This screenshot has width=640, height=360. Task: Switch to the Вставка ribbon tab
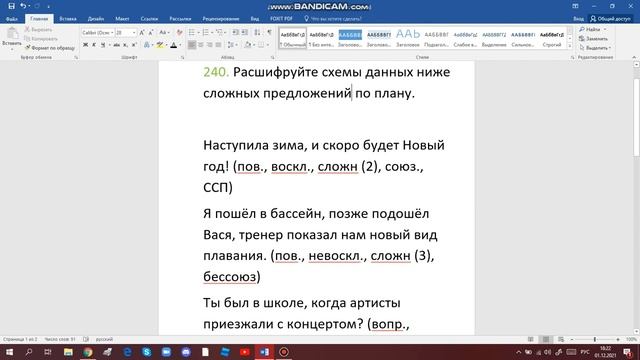pyautogui.click(x=68, y=19)
